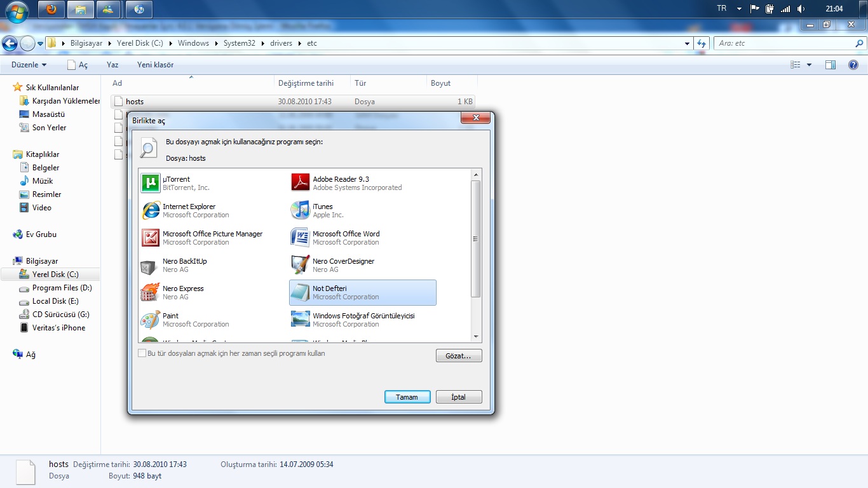The height and width of the screenshot is (488, 868).
Task: Click search magnifier icon in Ara box
Action: click(859, 43)
